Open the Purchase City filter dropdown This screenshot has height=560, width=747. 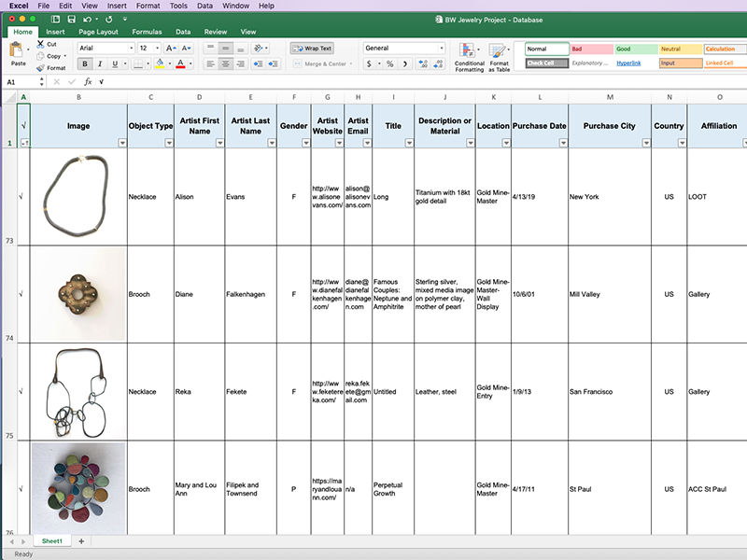click(646, 143)
